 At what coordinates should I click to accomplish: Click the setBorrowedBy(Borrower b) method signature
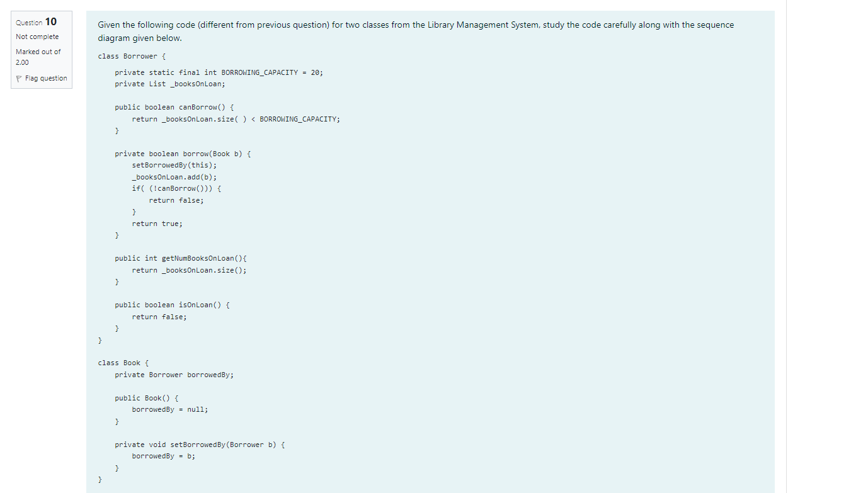point(199,444)
